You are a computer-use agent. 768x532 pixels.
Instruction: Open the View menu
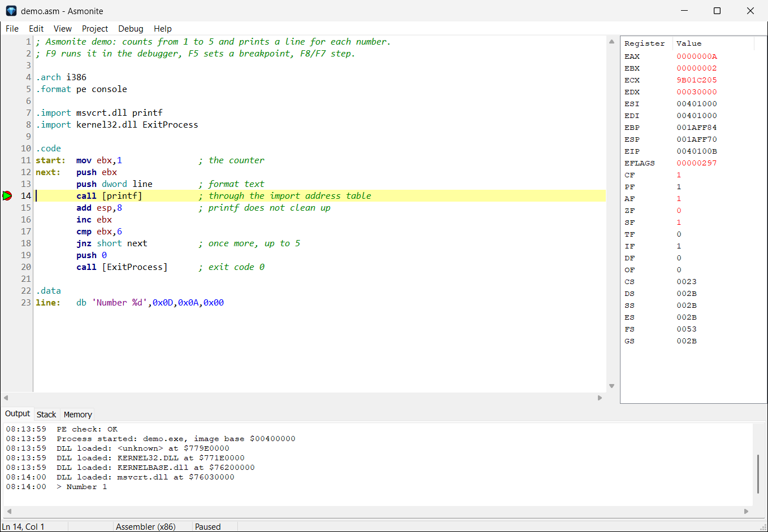pyautogui.click(x=63, y=29)
